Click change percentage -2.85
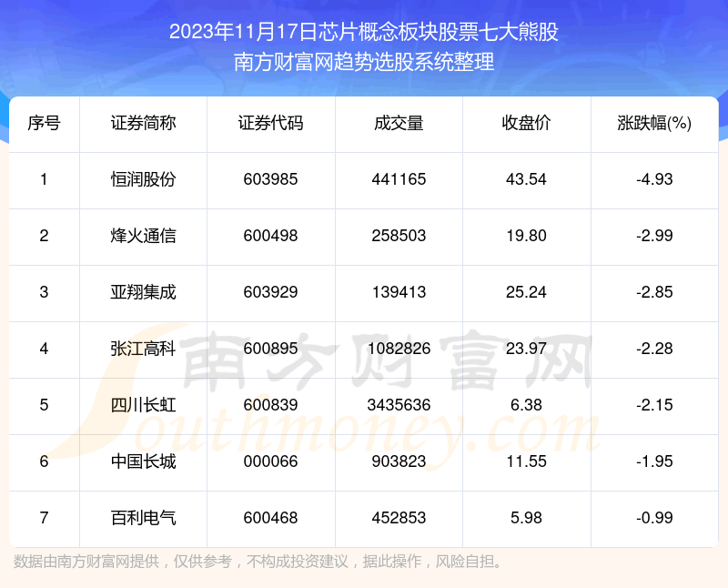The width and height of the screenshot is (728, 588). click(654, 292)
